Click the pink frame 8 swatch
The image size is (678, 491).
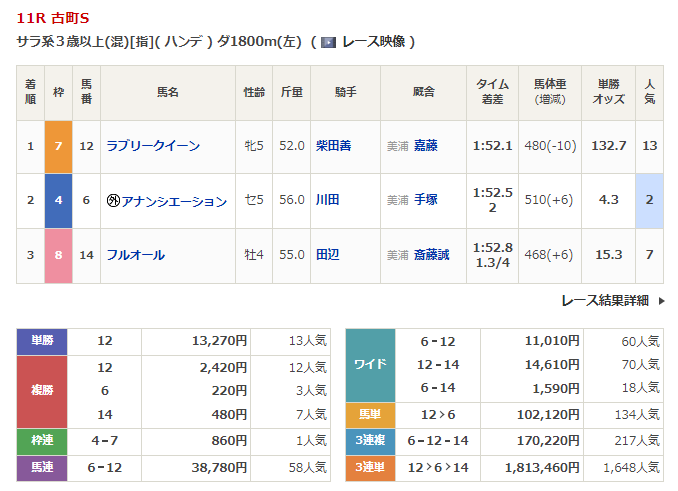pyautogui.click(x=58, y=255)
